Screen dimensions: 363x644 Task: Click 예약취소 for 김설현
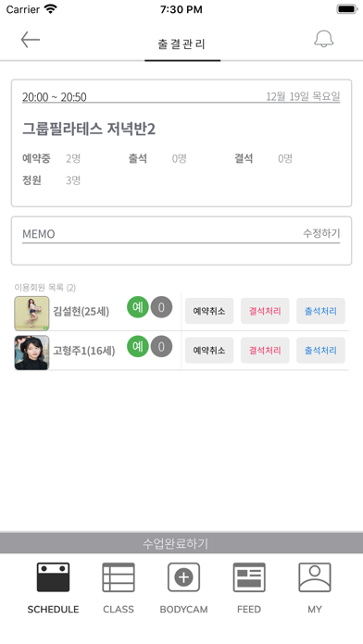pyautogui.click(x=209, y=311)
